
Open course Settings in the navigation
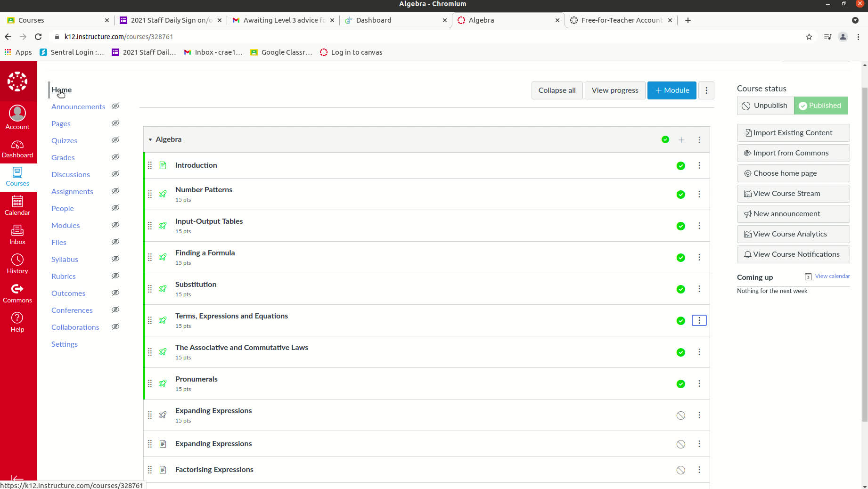pyautogui.click(x=65, y=344)
